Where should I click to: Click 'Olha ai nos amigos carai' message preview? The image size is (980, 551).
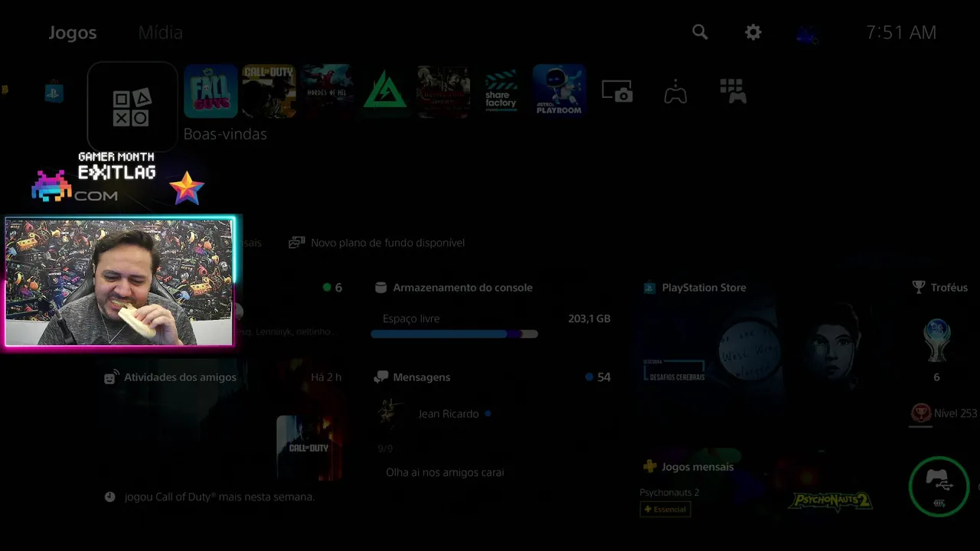click(445, 472)
